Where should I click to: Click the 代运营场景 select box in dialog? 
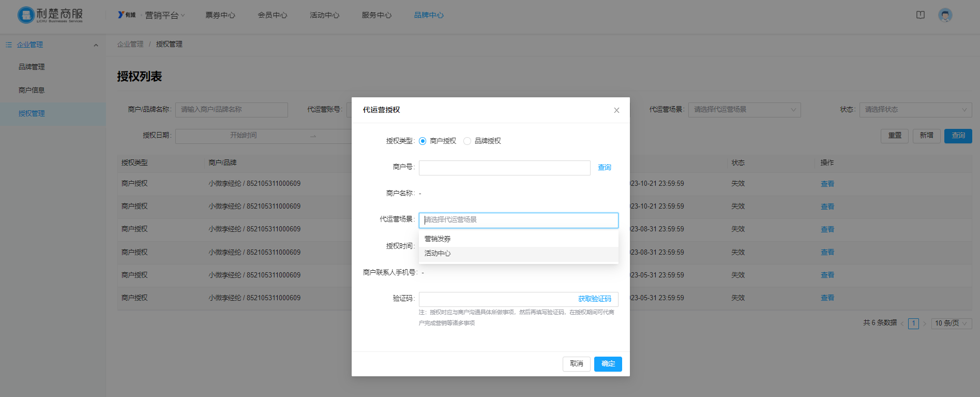click(x=519, y=220)
